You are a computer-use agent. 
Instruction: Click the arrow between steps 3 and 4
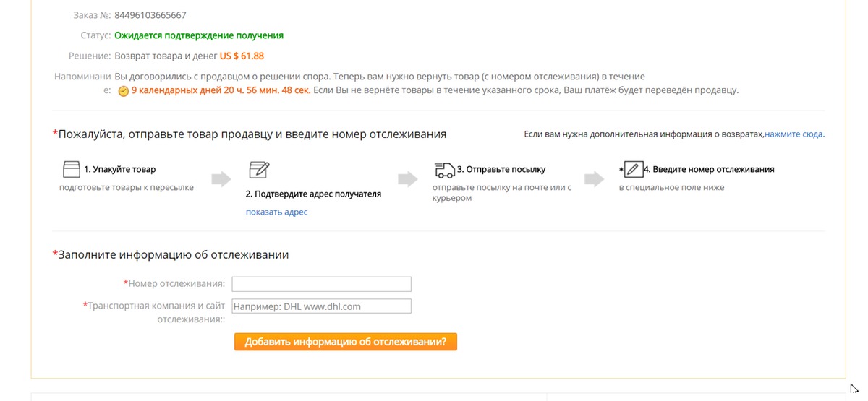(x=595, y=179)
